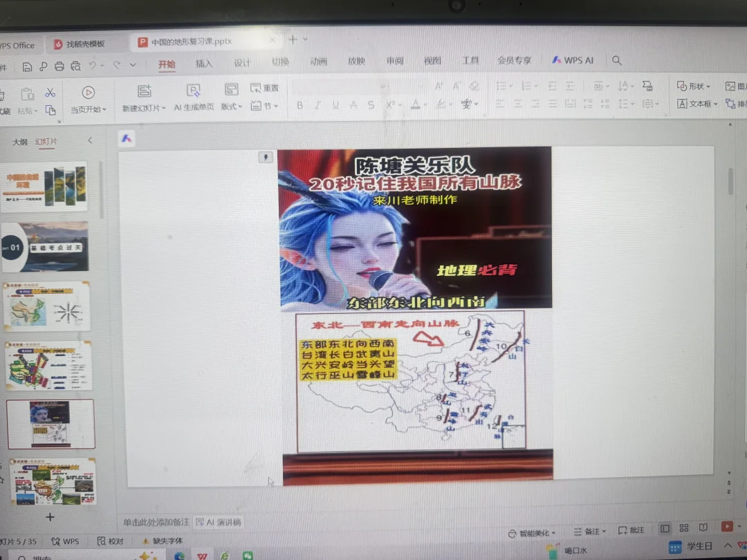747x560 pixels.
Task: Click the WPS AI floating icon above slide
Action: (x=127, y=138)
